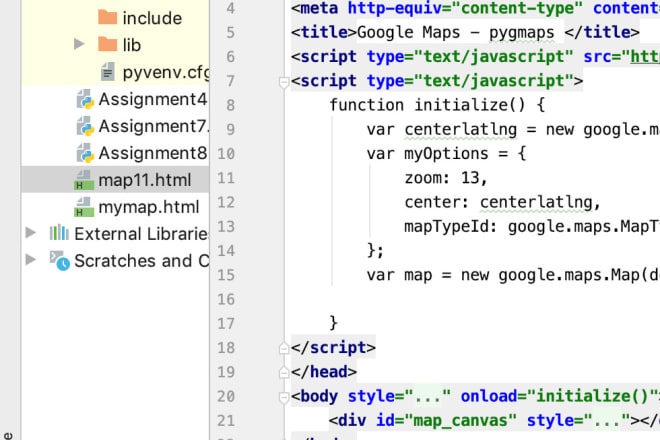This screenshot has height=440, width=660.
Task: Click the External Libraries bar-chart icon
Action: click(59, 234)
